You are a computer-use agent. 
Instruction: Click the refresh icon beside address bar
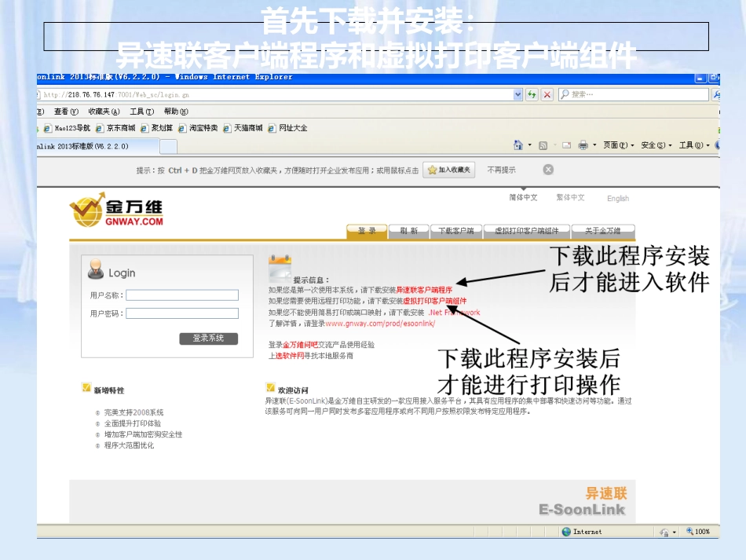click(x=532, y=95)
